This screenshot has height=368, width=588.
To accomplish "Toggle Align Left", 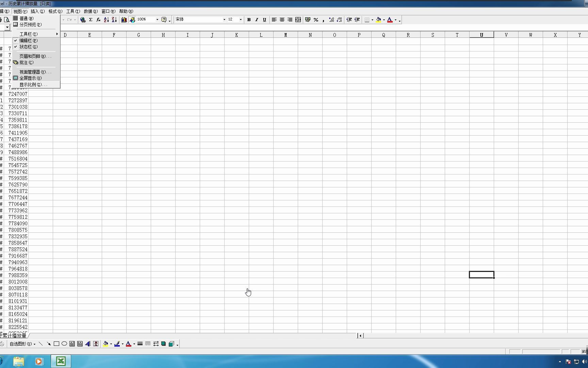I will 274,20.
